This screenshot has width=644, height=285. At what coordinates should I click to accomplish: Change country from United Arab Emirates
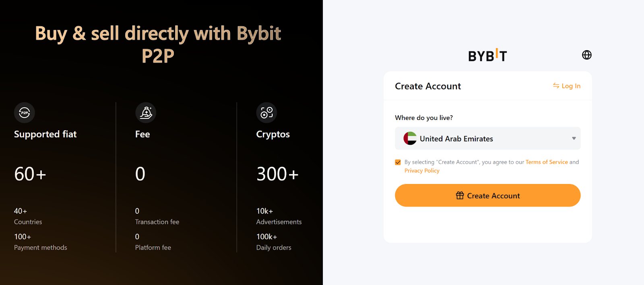pyautogui.click(x=487, y=138)
